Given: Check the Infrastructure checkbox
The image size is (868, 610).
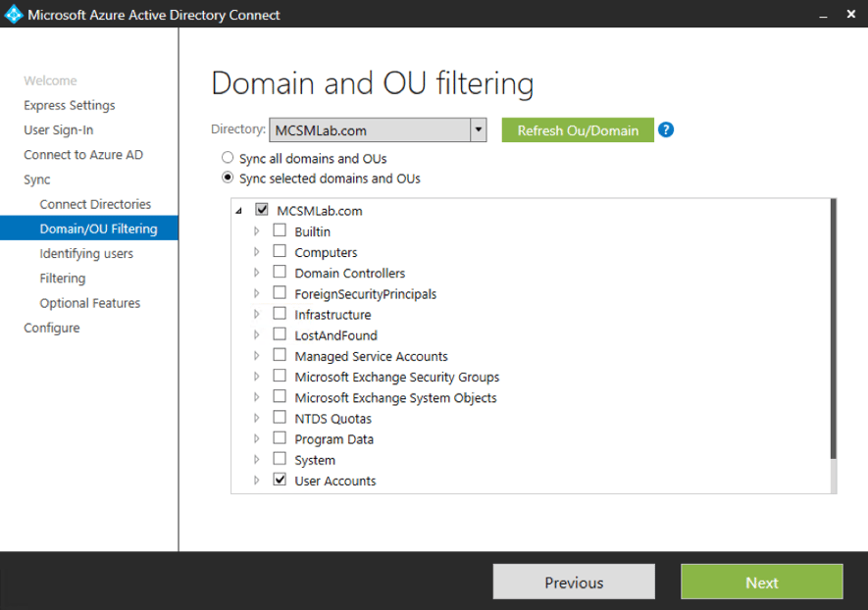Looking at the screenshot, I should 280,313.
